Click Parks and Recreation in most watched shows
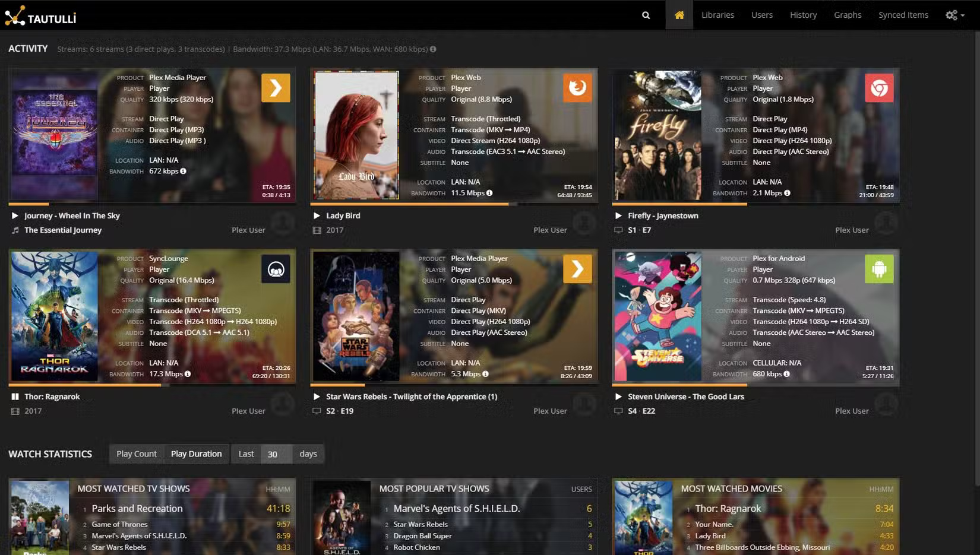The image size is (980, 555). tap(137, 508)
